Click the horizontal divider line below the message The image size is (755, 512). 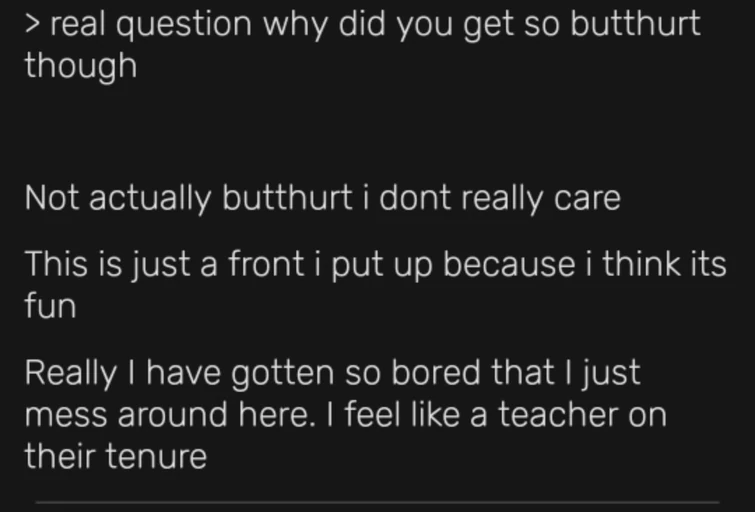pyautogui.click(x=378, y=502)
